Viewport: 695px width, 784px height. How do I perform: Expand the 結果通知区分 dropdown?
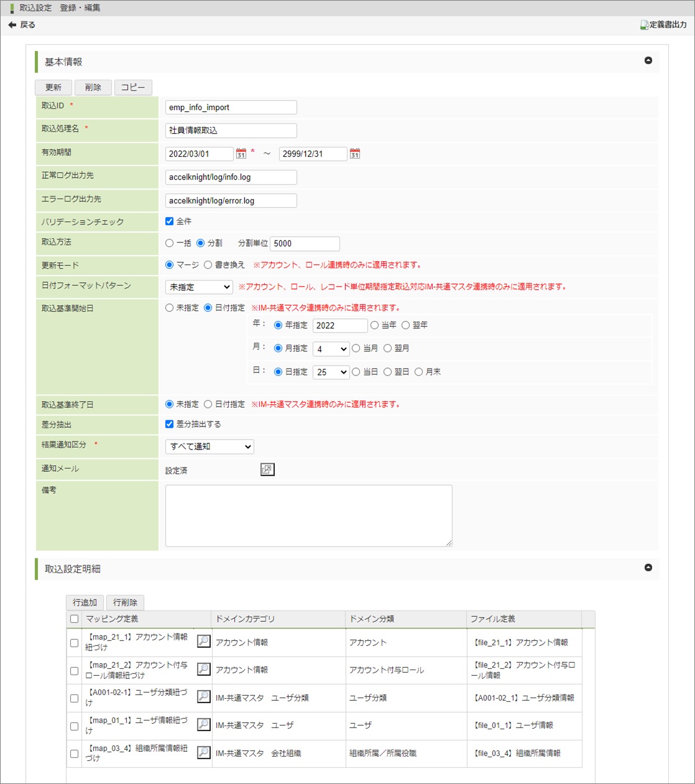(209, 446)
